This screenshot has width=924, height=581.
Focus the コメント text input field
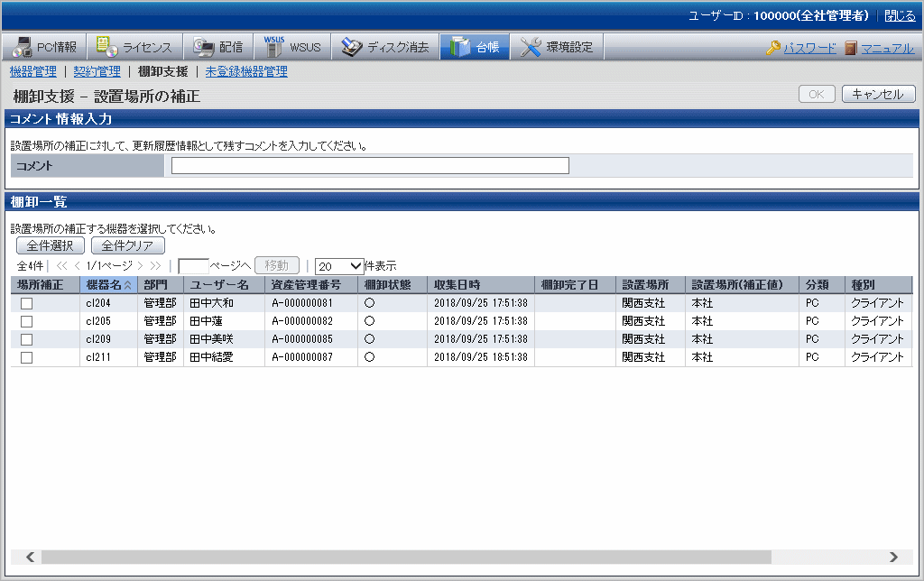[x=370, y=165]
